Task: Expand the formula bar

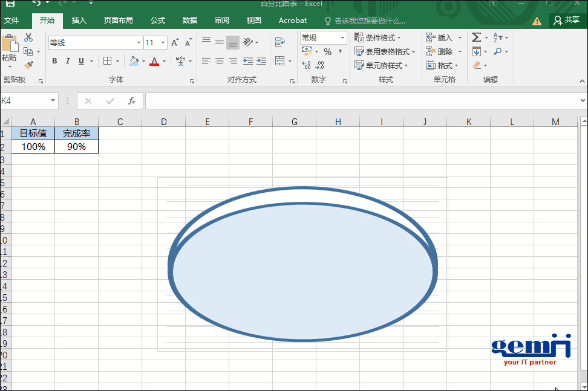Action: pyautogui.click(x=583, y=100)
